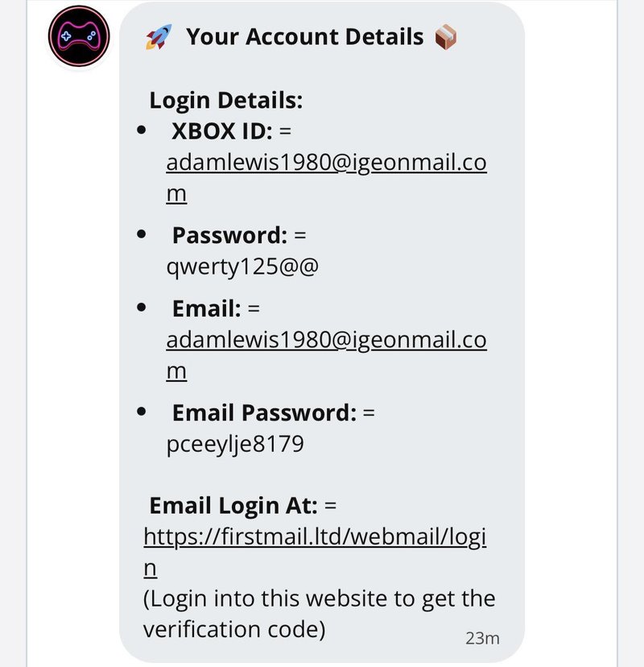Click the 23m message timestamp

click(x=482, y=639)
